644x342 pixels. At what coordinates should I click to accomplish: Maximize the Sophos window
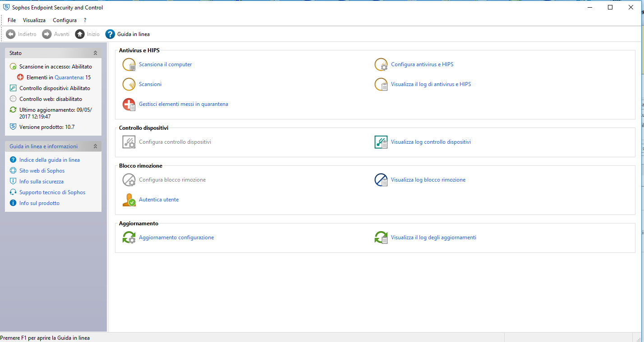point(610,7)
